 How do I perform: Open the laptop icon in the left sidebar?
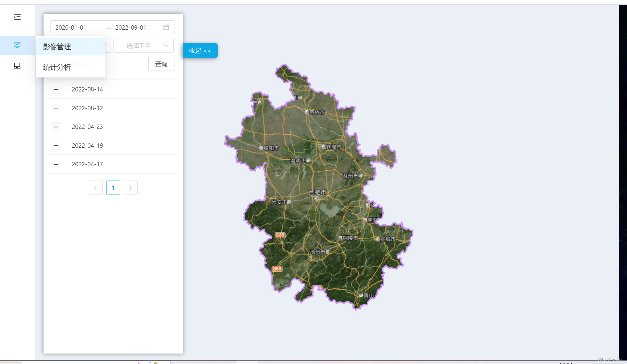[x=17, y=65]
